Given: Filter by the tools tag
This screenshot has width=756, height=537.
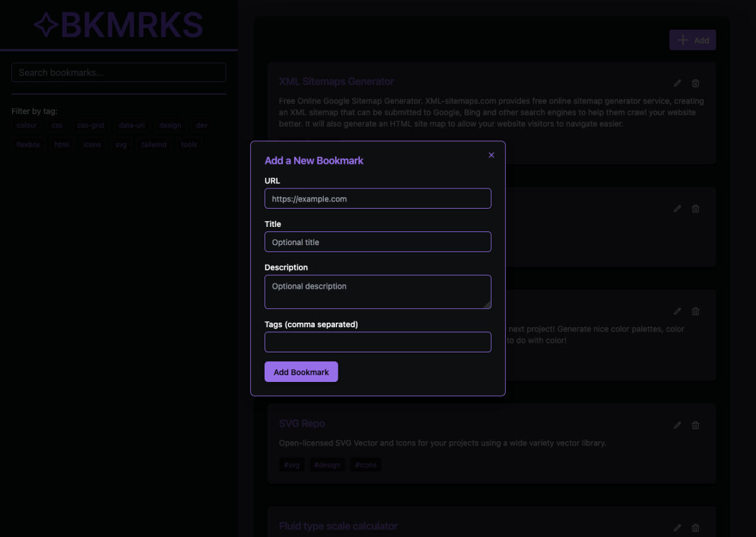Looking at the screenshot, I should (189, 145).
